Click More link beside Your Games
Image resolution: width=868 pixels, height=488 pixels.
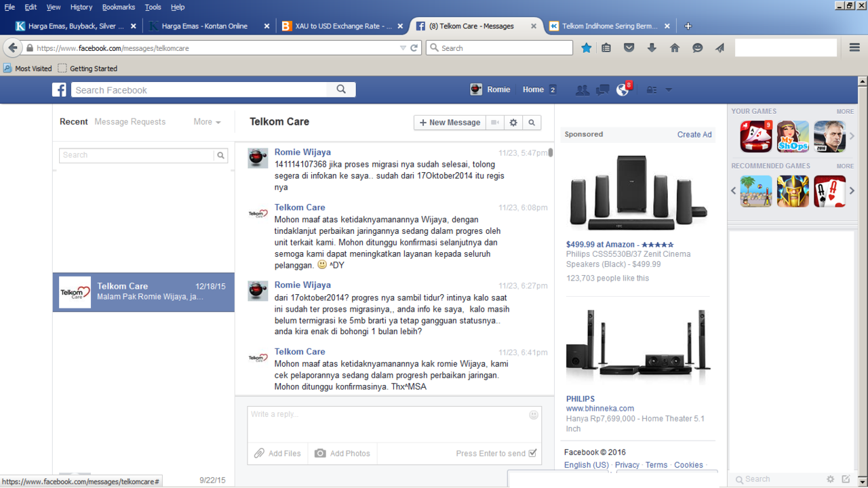[845, 111]
